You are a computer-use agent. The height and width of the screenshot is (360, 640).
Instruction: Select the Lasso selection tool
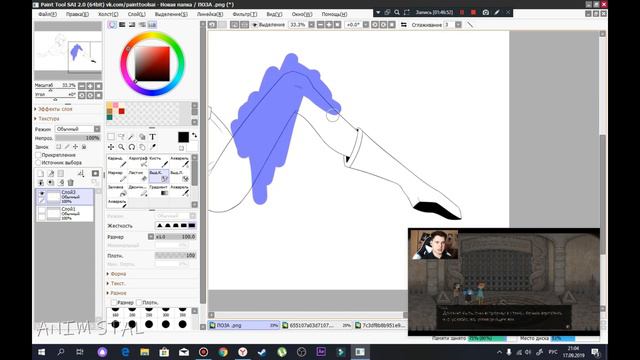121,137
